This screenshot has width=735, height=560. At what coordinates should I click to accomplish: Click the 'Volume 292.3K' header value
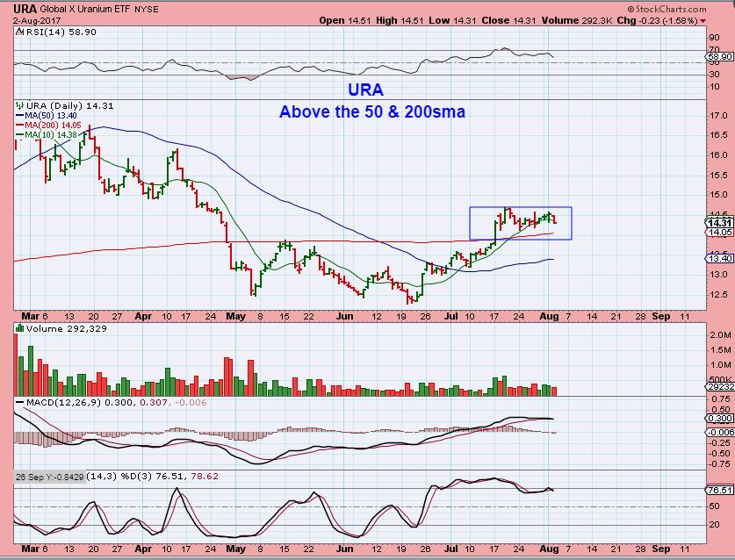pyautogui.click(x=577, y=20)
